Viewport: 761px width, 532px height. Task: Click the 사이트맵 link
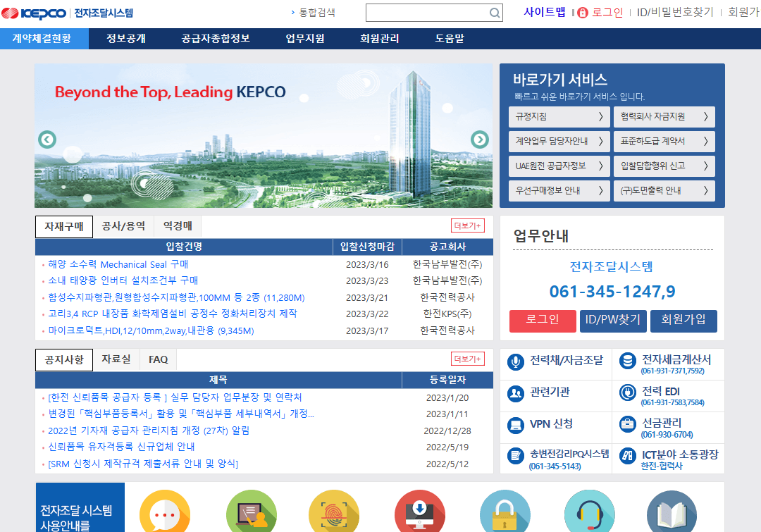coord(545,12)
